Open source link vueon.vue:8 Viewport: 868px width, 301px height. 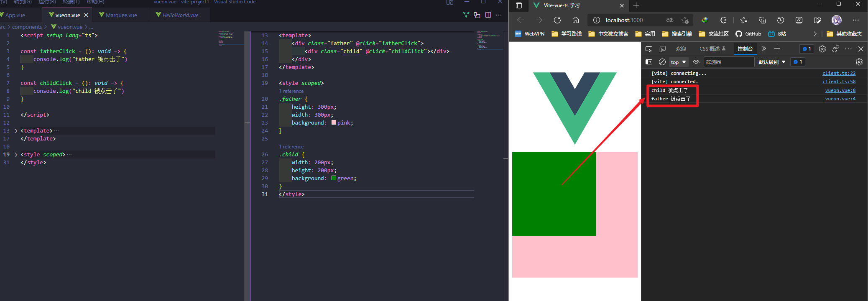click(x=840, y=90)
